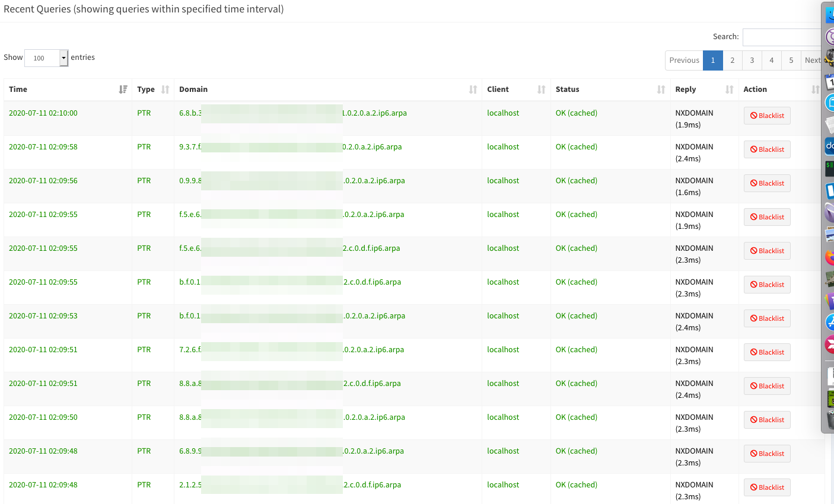Blacklist the 02:10:00 PTR query

point(766,116)
